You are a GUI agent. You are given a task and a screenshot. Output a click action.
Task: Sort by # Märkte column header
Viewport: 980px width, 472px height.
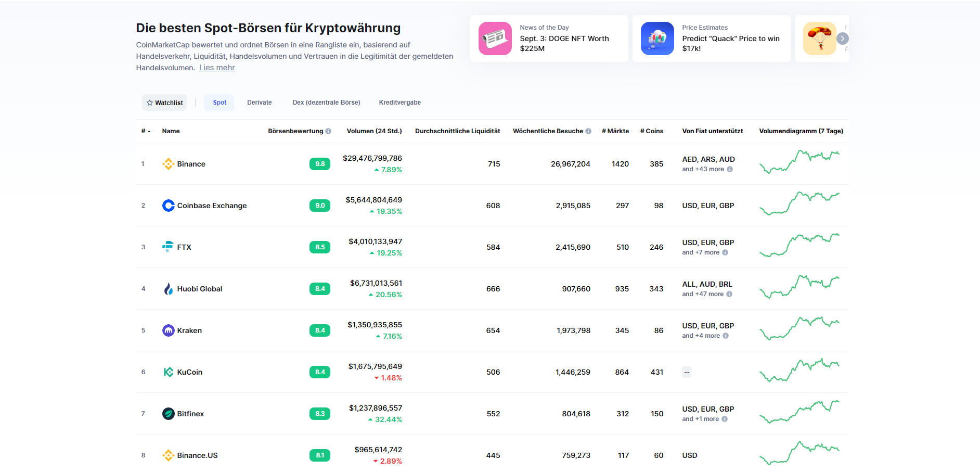tap(615, 131)
